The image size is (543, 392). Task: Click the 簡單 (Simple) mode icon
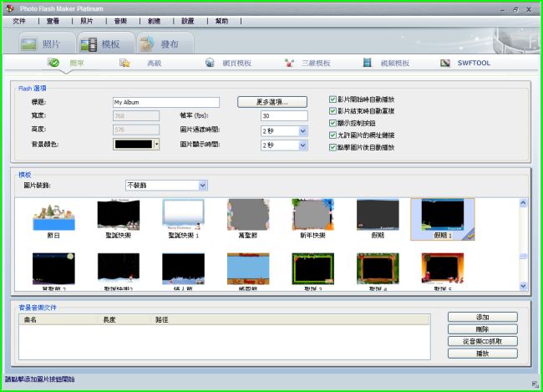(53, 63)
